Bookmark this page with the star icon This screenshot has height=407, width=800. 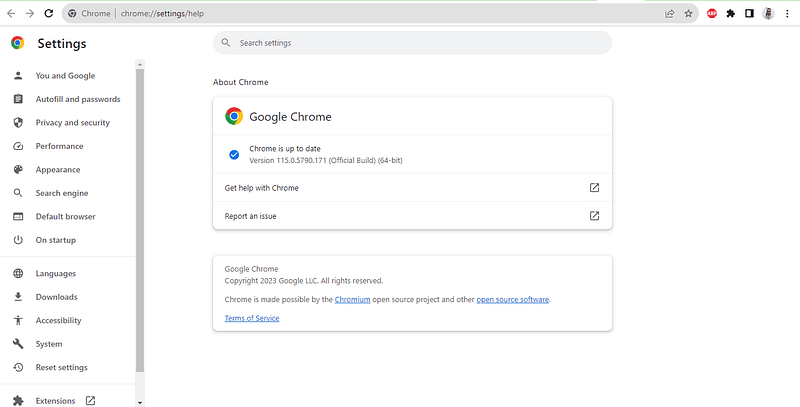[x=688, y=14]
